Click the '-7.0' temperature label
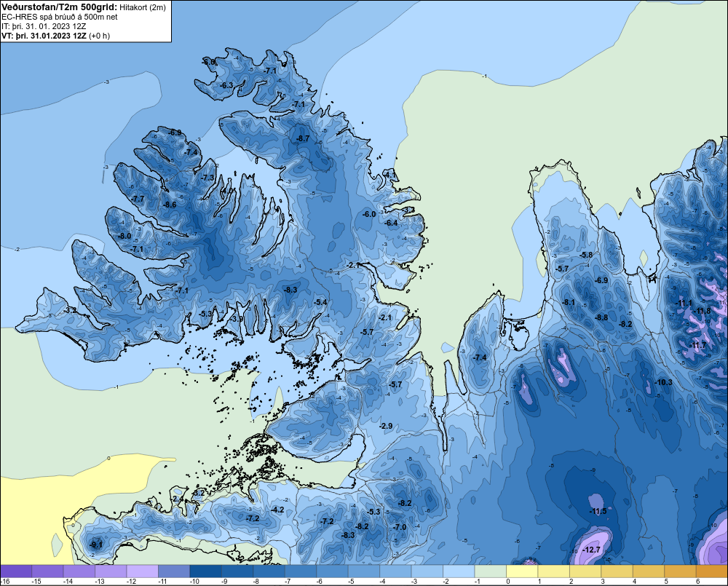This screenshot has height=586, width=728. (x=399, y=527)
